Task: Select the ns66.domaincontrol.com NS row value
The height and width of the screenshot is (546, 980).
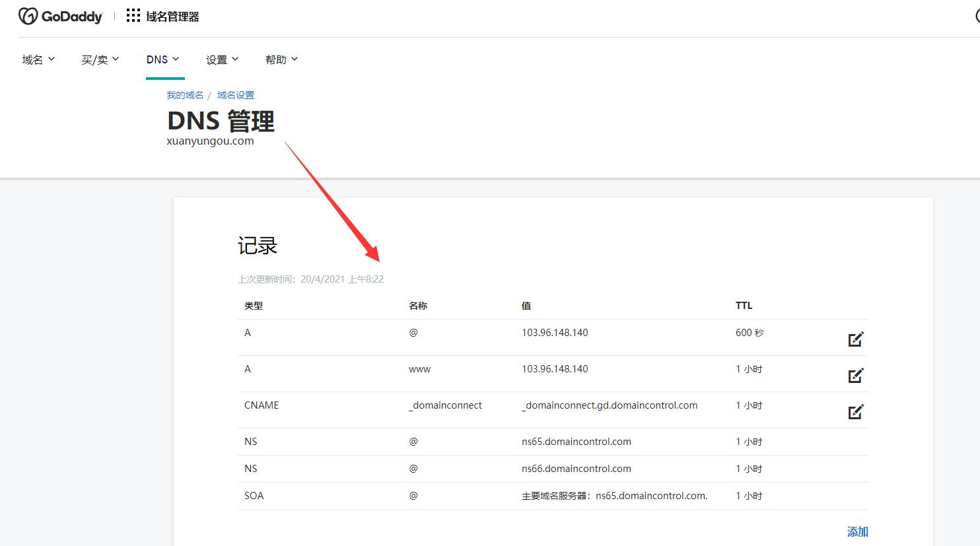Action: coord(576,469)
